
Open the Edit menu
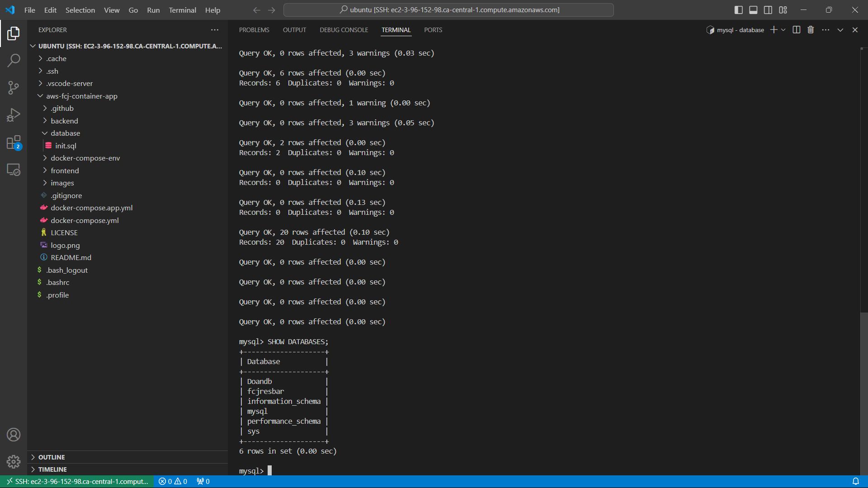click(x=50, y=10)
